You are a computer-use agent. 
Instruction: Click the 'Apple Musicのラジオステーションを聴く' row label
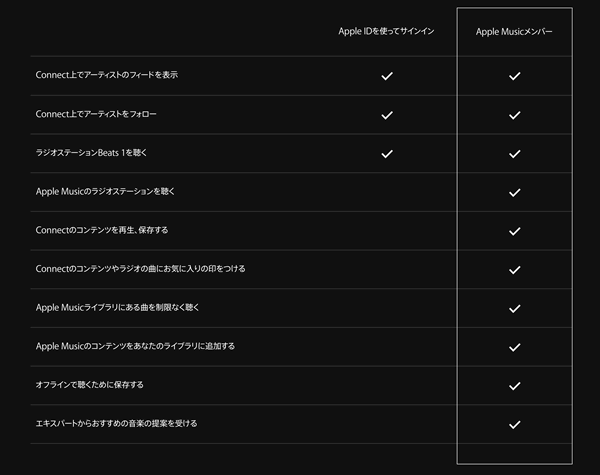(105, 191)
